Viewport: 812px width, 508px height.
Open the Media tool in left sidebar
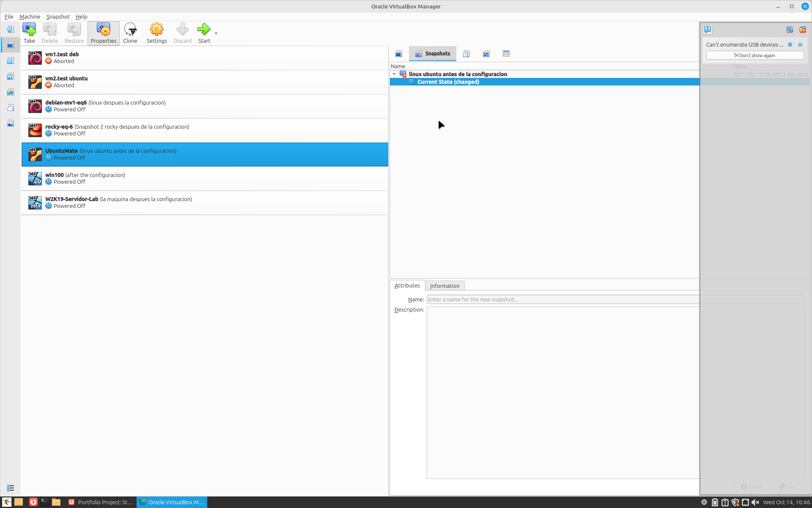click(x=11, y=76)
